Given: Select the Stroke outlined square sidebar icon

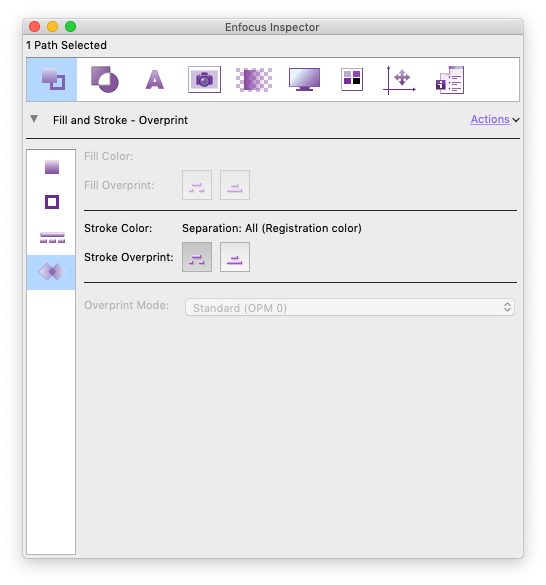Looking at the screenshot, I should [52, 202].
